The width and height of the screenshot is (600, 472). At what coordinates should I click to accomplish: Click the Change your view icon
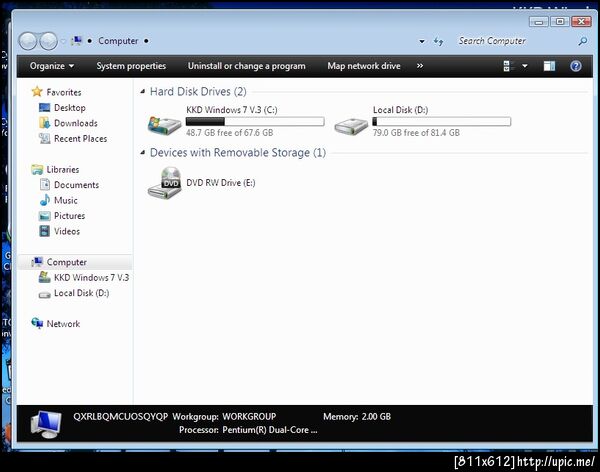(507, 66)
